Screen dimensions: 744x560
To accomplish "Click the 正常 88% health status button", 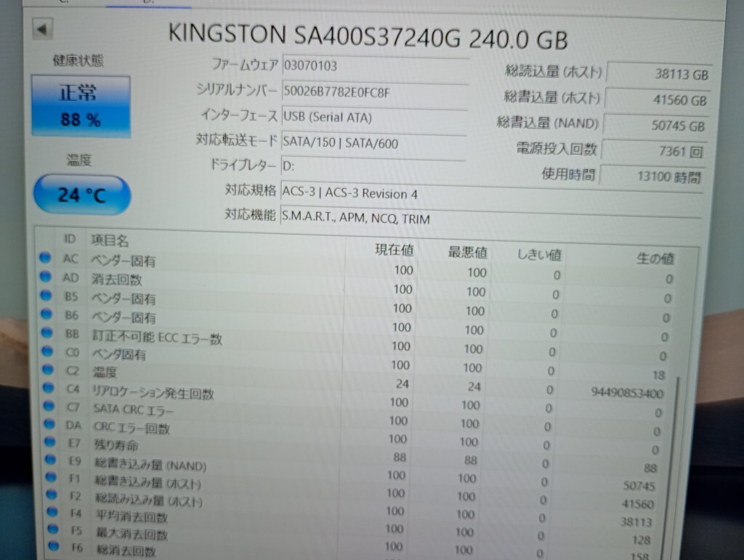I will (x=81, y=106).
